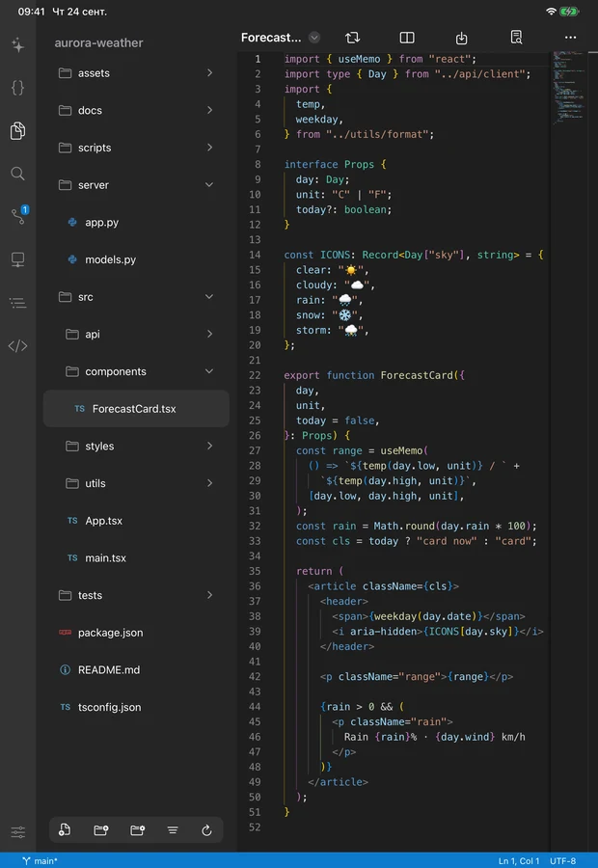This screenshot has height=868, width=598.
Task: Expand the tests folder
Action: (136, 595)
